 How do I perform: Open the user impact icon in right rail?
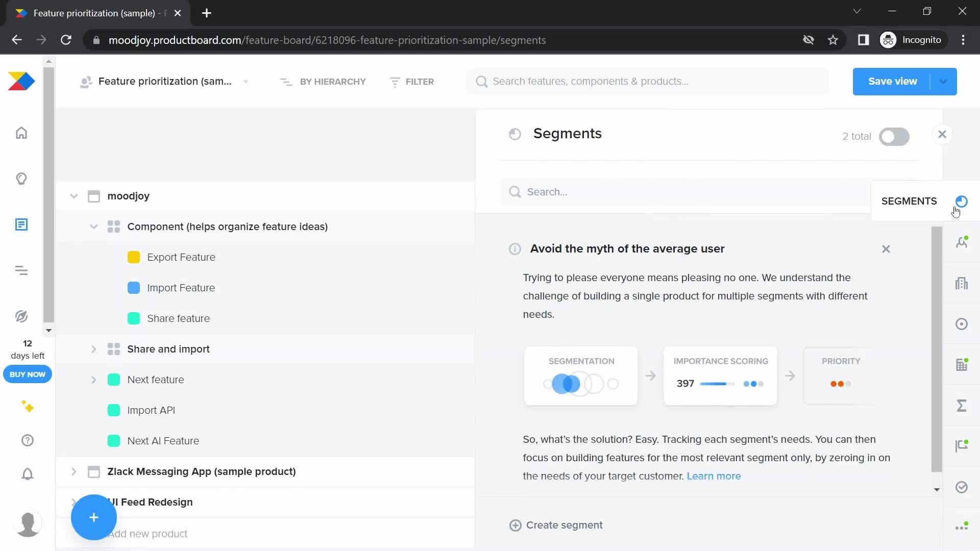[x=962, y=242]
